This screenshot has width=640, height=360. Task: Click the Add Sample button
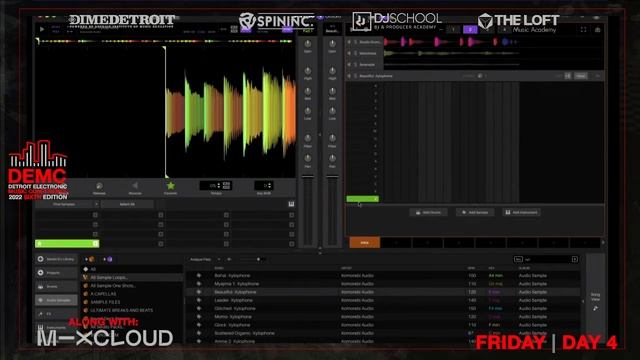475,212
